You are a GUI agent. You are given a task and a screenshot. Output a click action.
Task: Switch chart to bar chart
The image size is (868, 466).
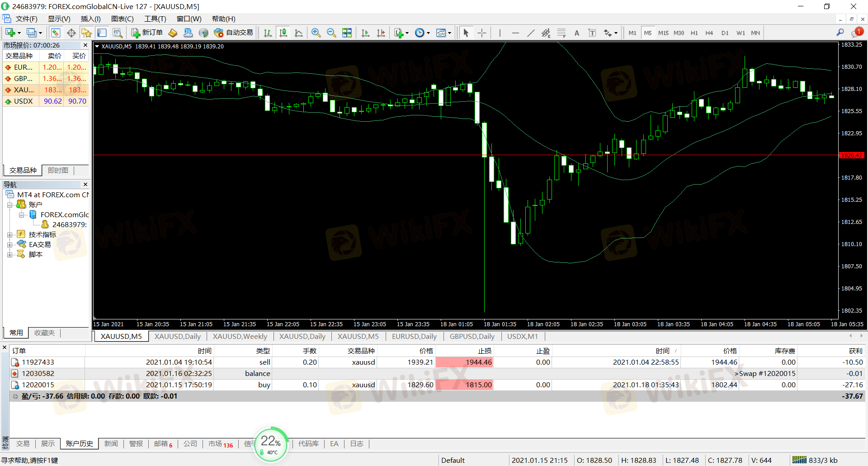point(268,33)
